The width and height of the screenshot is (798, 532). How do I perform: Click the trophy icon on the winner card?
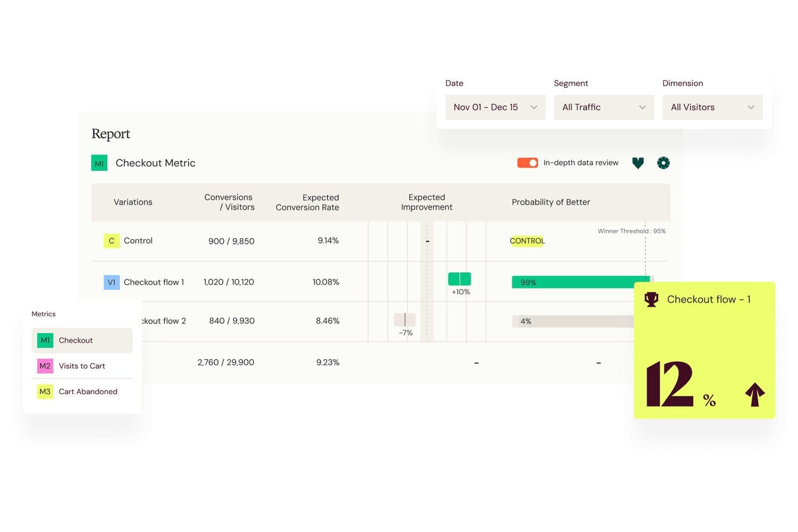651,299
